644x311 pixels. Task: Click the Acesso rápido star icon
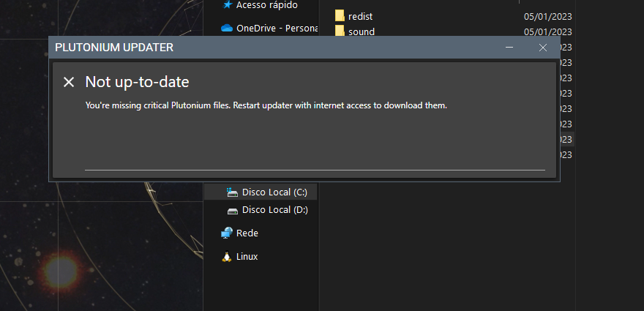[x=227, y=5]
